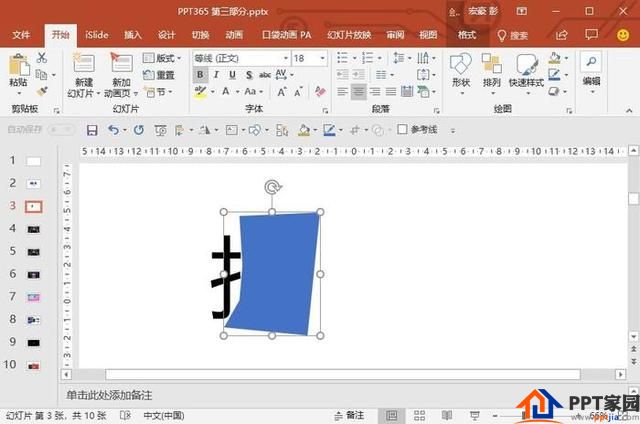
Task: Open Change Case Aa dropdown
Action: 253,91
